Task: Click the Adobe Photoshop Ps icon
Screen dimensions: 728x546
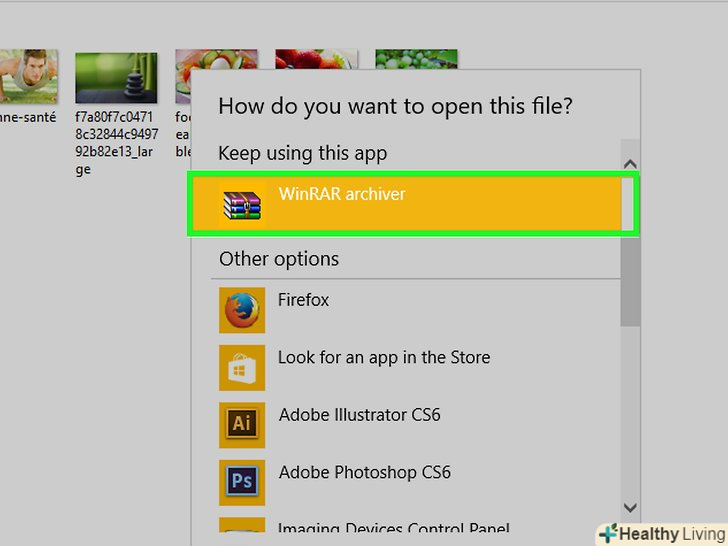Action: [x=242, y=482]
